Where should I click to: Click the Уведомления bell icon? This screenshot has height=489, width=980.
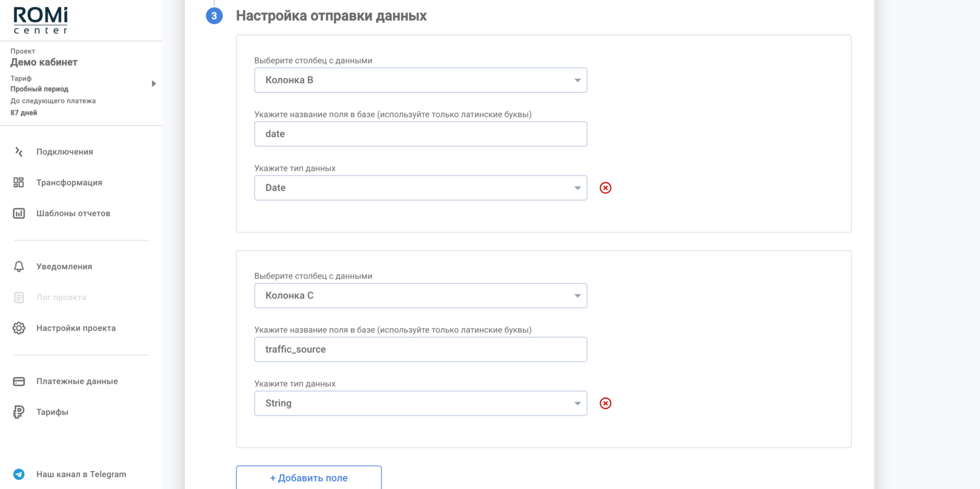click(x=19, y=266)
